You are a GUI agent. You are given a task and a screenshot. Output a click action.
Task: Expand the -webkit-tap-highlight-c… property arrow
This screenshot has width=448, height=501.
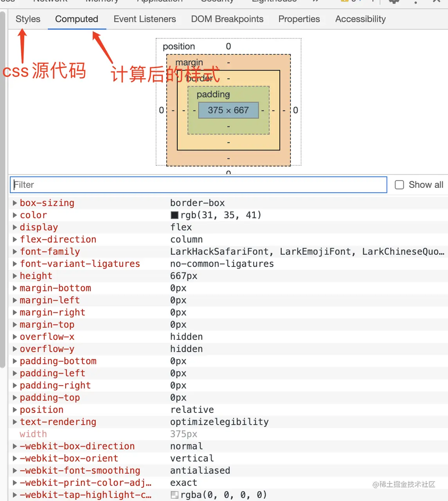(15, 495)
